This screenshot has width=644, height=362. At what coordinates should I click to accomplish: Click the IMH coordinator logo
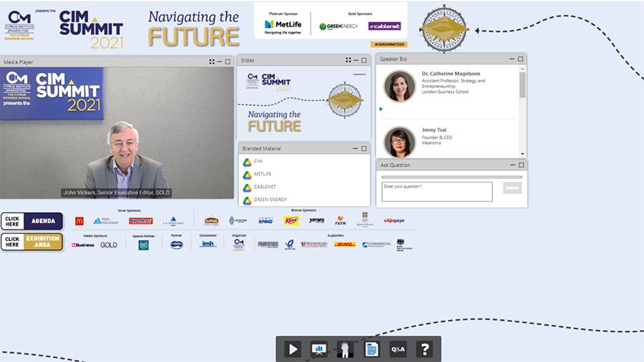(208, 244)
